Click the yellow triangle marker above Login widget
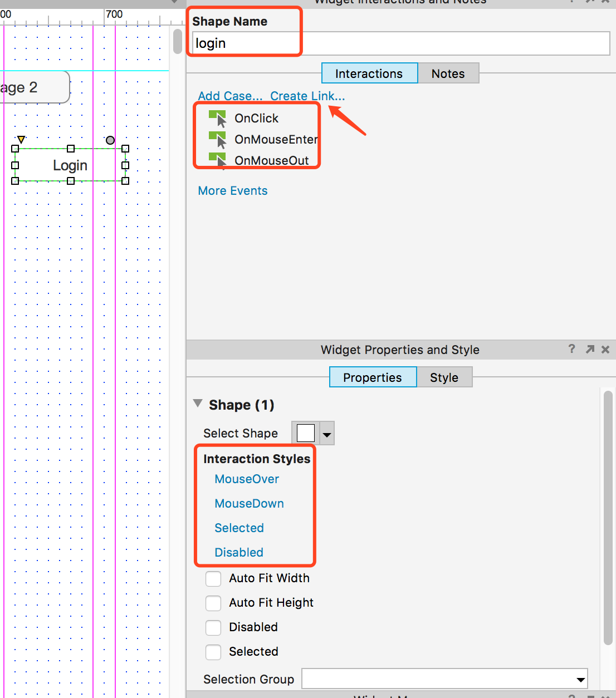616x698 pixels. pos(21,139)
